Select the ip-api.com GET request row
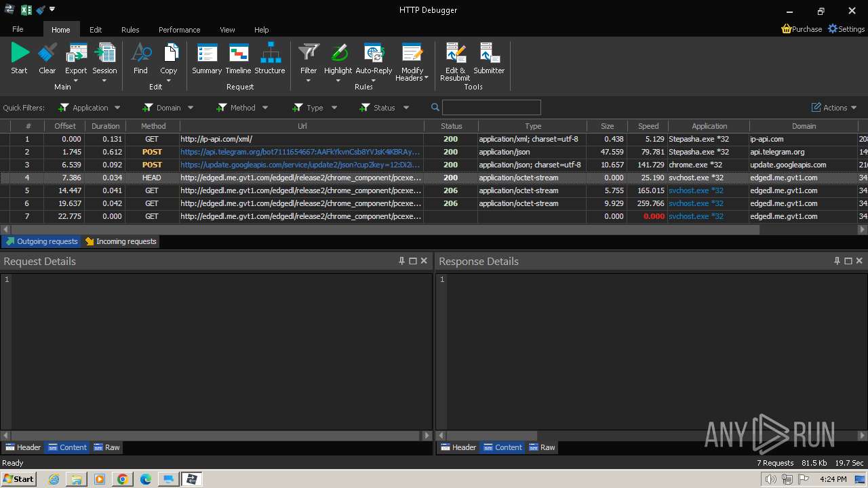868x488 pixels. (434, 139)
